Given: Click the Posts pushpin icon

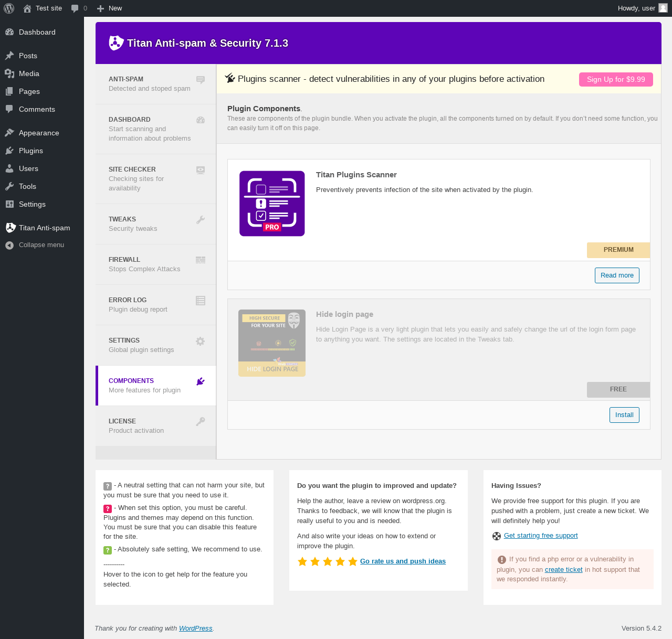Looking at the screenshot, I should click(9, 56).
